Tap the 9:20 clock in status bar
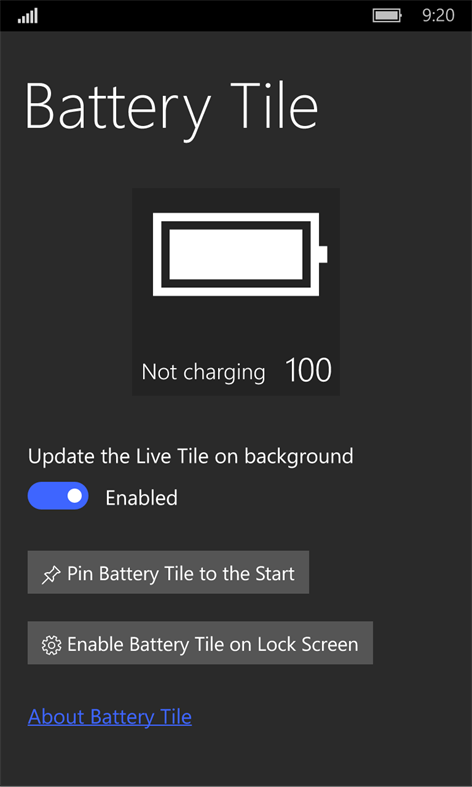 [438, 16]
